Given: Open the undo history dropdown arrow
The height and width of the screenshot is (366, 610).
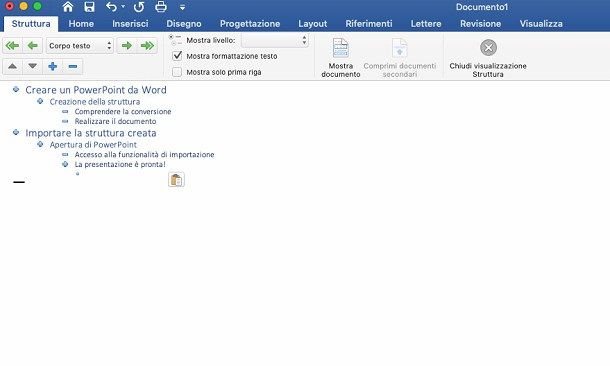Looking at the screenshot, I should tap(123, 7).
